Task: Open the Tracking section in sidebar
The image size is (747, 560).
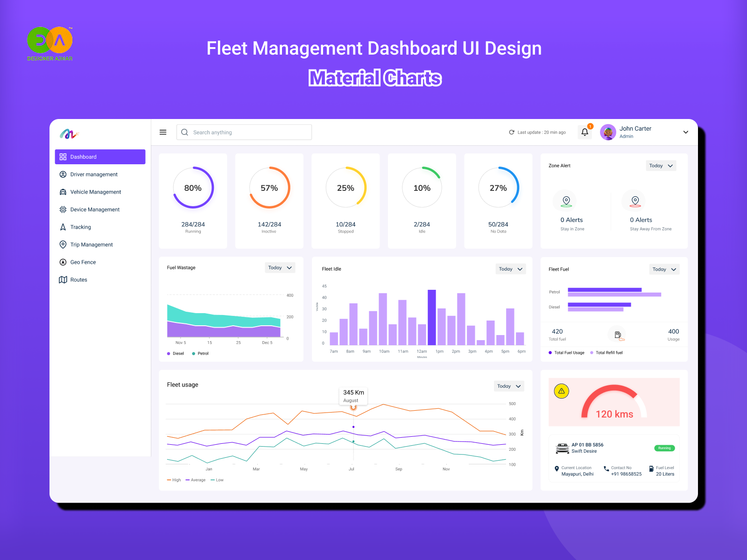Action: point(80,227)
